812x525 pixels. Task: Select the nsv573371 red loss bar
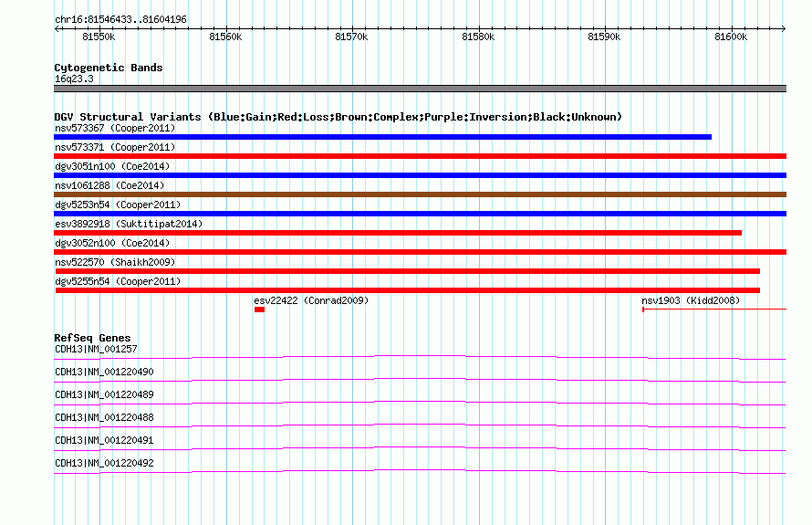pos(420,156)
